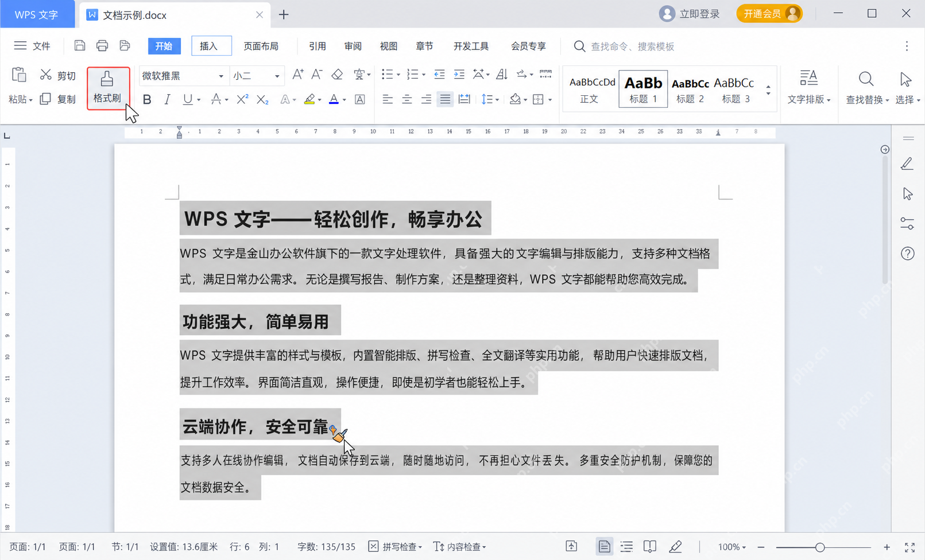Decrease paragraph indent
Viewport: 925px width, 560px height.
439,75
